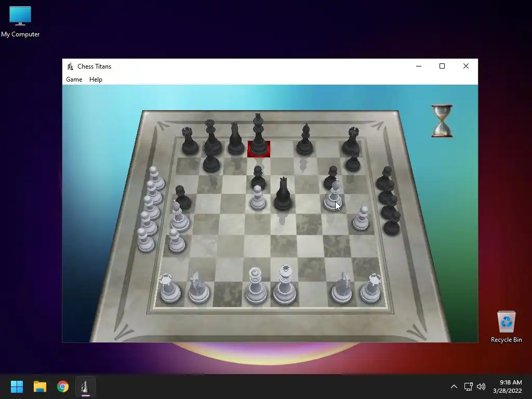The width and height of the screenshot is (532, 399).
Task: Select the tall black piece on e5
Action: click(283, 194)
